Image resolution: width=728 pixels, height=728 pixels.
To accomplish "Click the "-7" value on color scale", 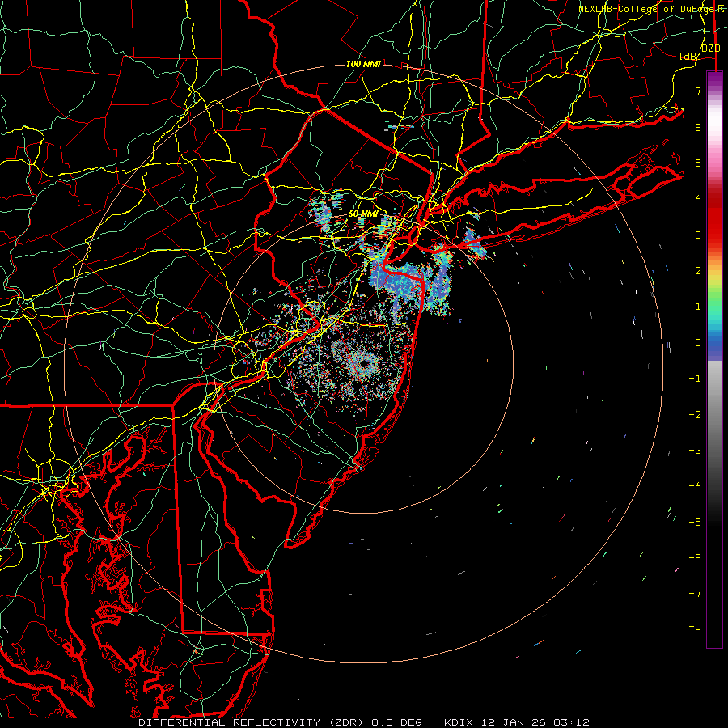I will [x=695, y=594].
